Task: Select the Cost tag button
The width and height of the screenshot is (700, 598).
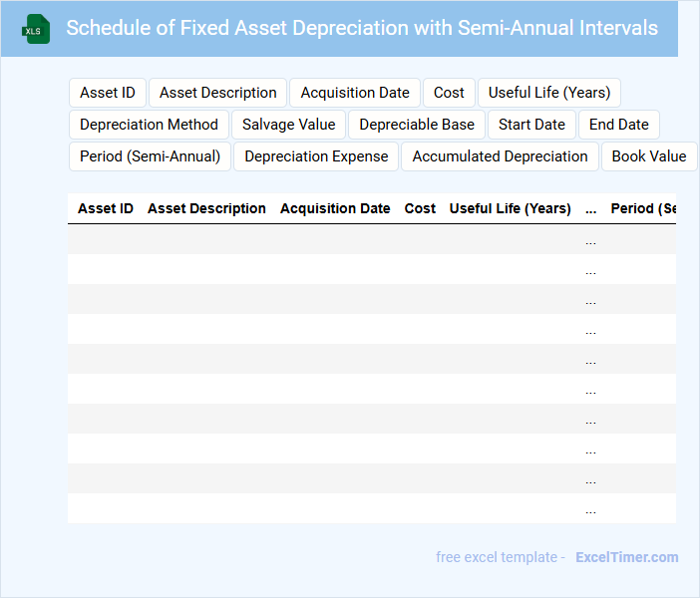Action: (449, 93)
